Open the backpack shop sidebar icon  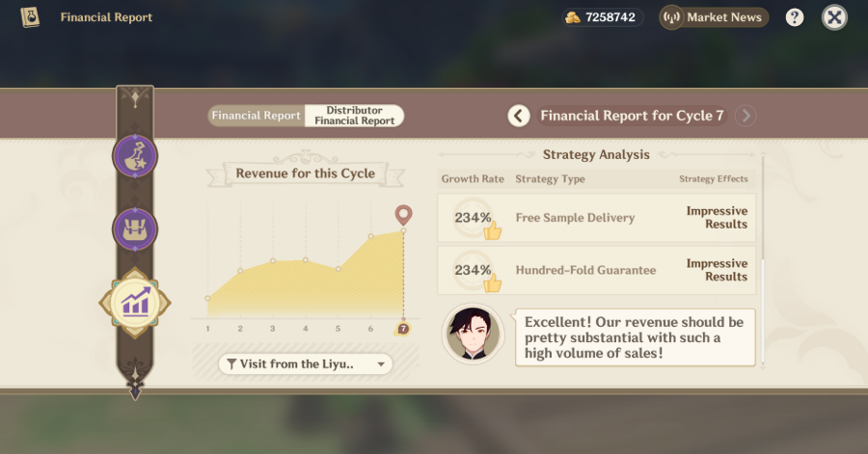(x=135, y=229)
